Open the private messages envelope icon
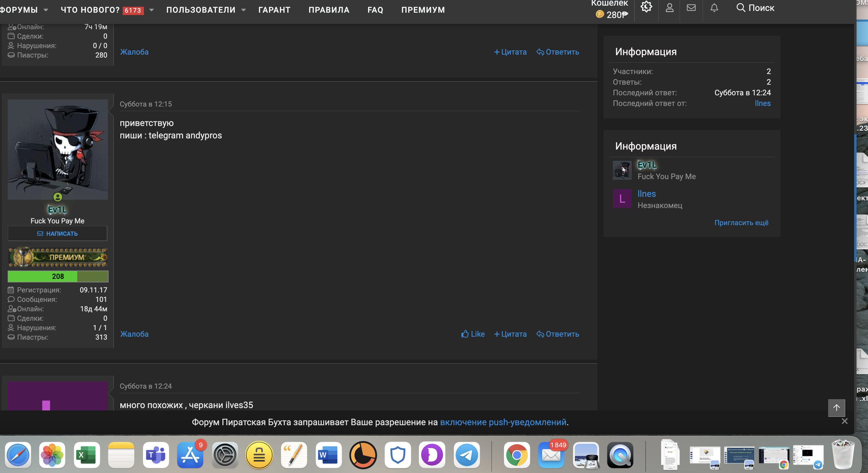This screenshot has width=868, height=473. [691, 7]
